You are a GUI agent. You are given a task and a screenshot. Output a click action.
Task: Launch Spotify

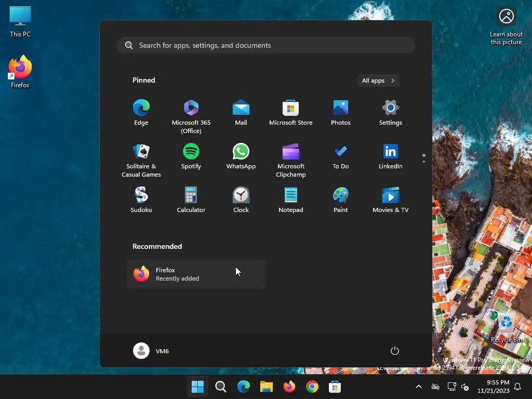pyautogui.click(x=191, y=156)
